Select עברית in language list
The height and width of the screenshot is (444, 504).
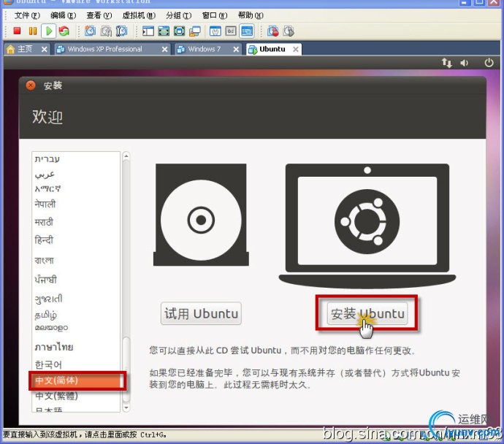point(76,159)
